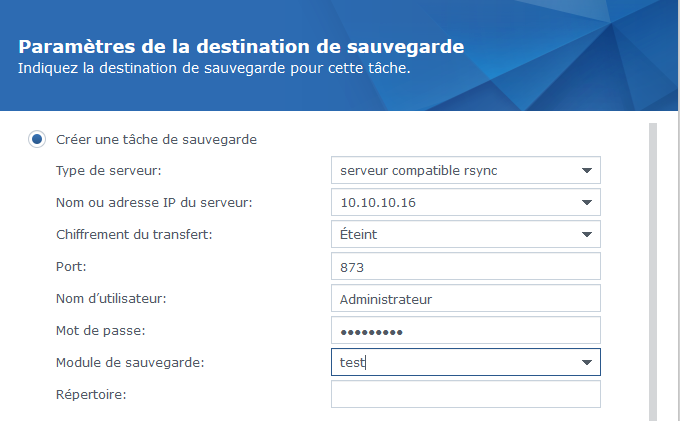680x421 pixels.
Task: Focus the Nom d'utilisateur field with Administrateur
Action: 465,299
